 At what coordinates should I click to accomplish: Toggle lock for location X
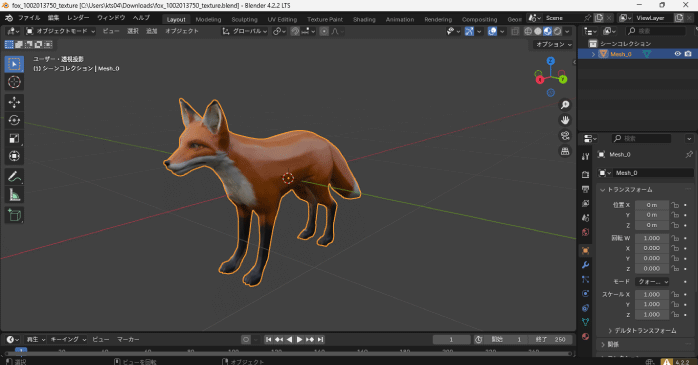(675, 205)
